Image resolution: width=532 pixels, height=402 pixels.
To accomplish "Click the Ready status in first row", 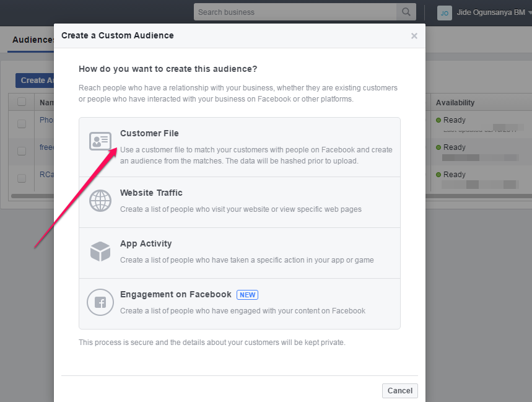I will click(x=455, y=120).
